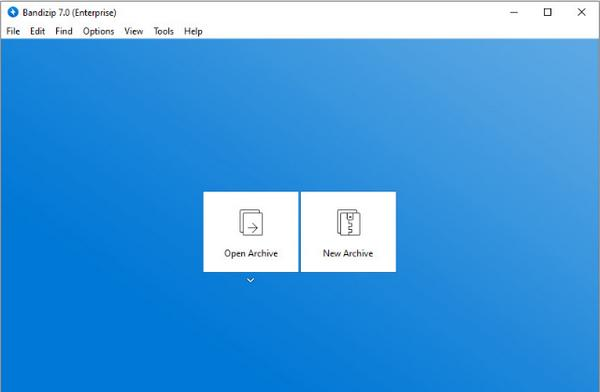This screenshot has width=600, height=392.
Task: Open the Tools menu
Action: click(163, 31)
